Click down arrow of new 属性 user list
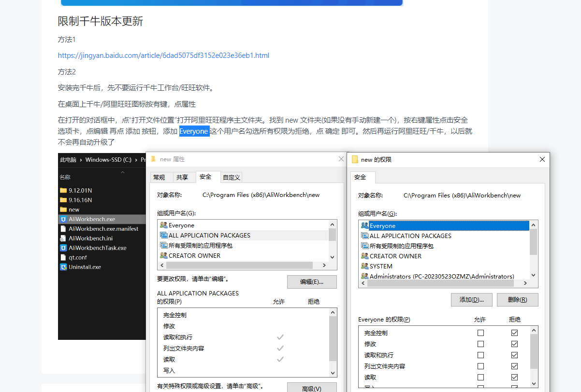 pyautogui.click(x=332, y=257)
